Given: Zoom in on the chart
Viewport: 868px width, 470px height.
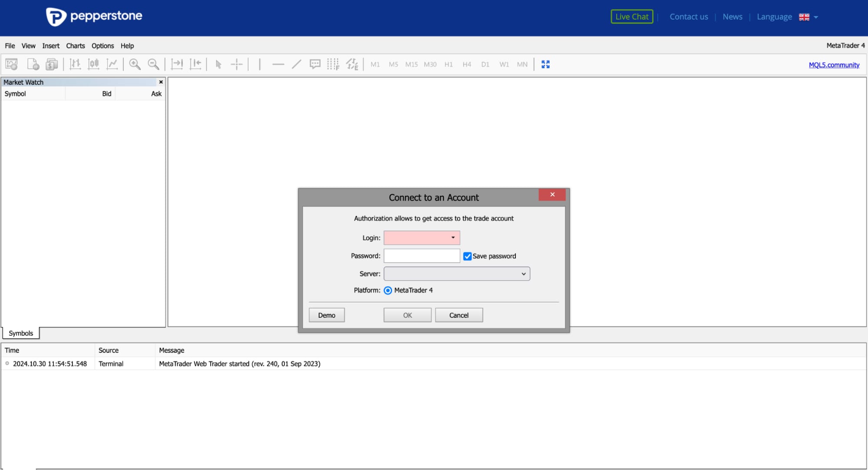Looking at the screenshot, I should [x=135, y=64].
